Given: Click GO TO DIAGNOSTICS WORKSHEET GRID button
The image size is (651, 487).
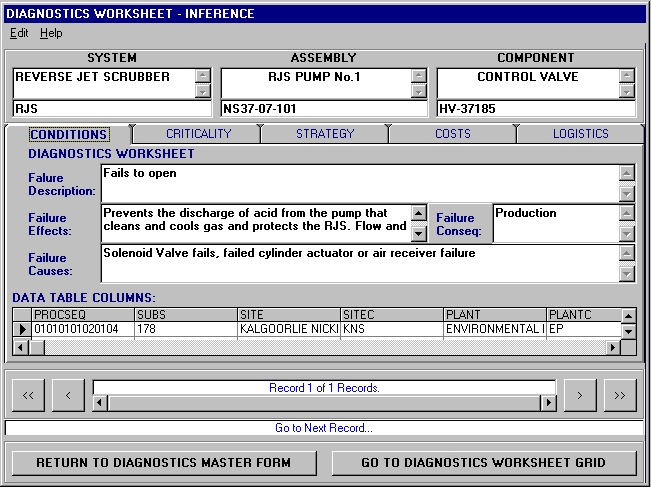Looking at the screenshot, I should tap(484, 463).
